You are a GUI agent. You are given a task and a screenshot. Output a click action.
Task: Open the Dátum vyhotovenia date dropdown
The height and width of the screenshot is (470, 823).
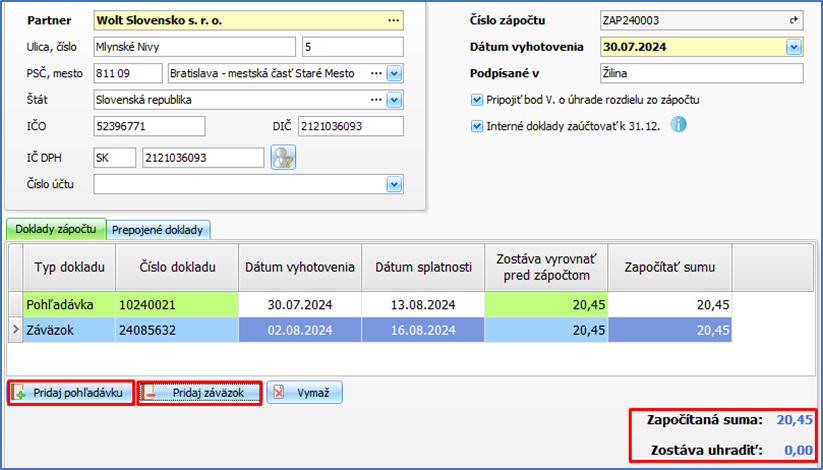[794, 47]
